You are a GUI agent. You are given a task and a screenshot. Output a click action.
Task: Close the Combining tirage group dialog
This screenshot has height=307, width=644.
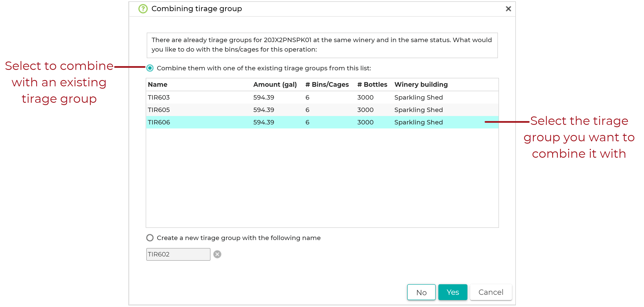tap(508, 9)
